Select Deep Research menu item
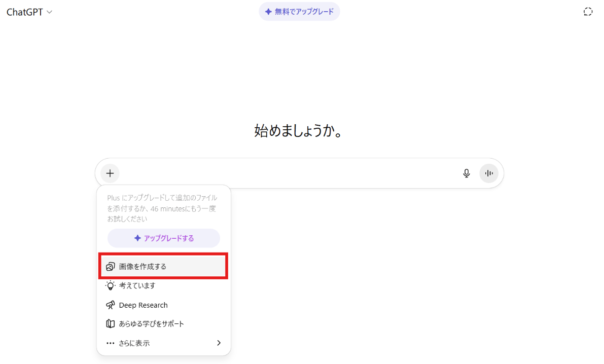 pyautogui.click(x=163, y=305)
